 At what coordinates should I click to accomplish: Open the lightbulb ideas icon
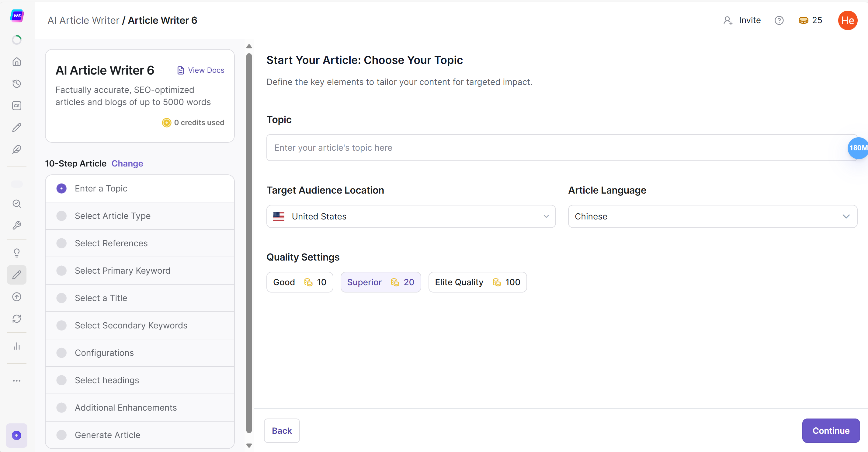16,253
